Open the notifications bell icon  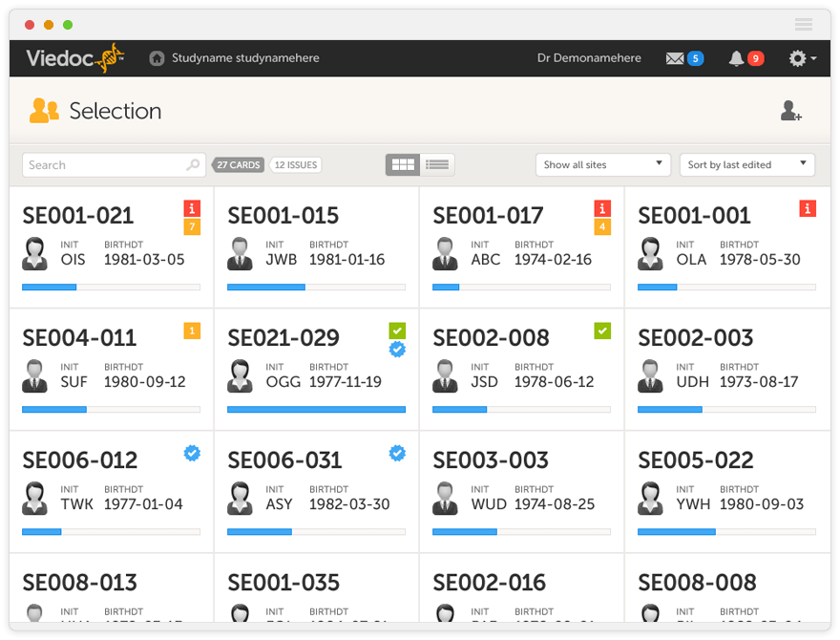click(x=736, y=58)
